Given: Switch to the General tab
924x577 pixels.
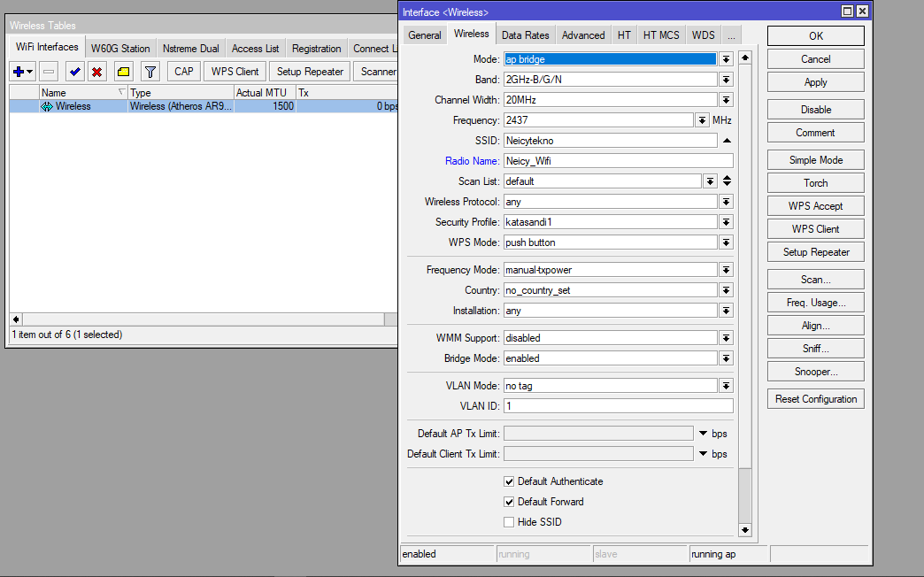Looking at the screenshot, I should (x=424, y=35).
